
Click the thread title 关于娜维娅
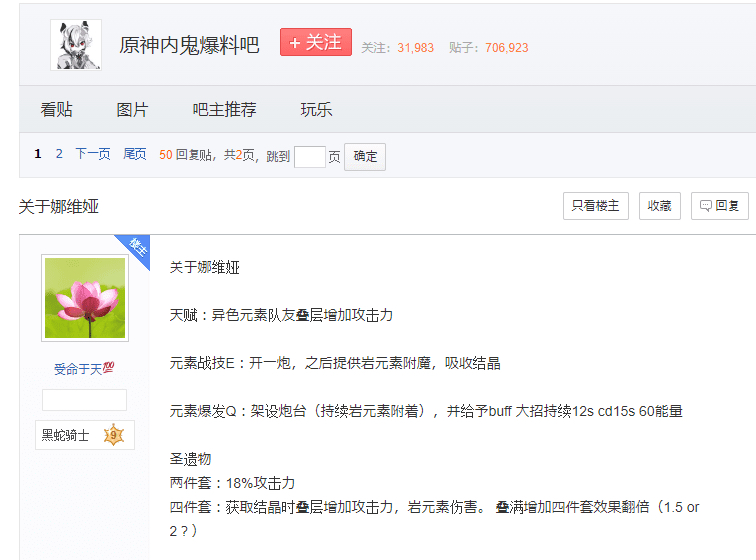(x=59, y=206)
